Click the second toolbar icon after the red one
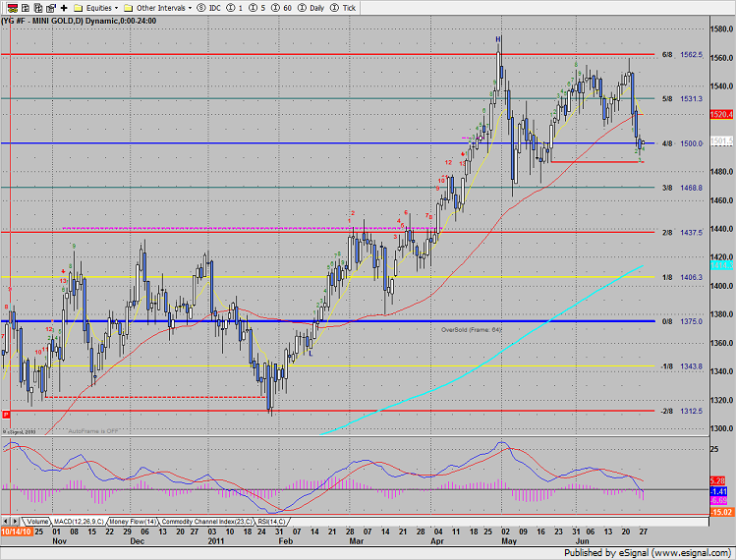The height and width of the screenshot is (560, 736). click(x=26, y=8)
